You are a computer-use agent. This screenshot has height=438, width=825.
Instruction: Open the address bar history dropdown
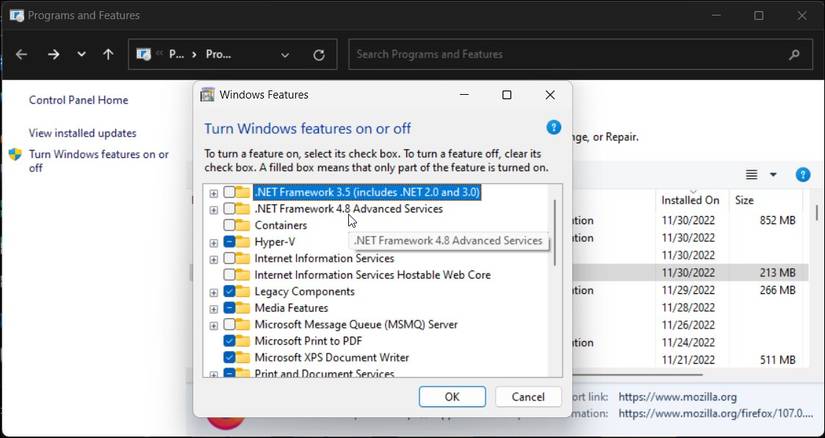(286, 54)
